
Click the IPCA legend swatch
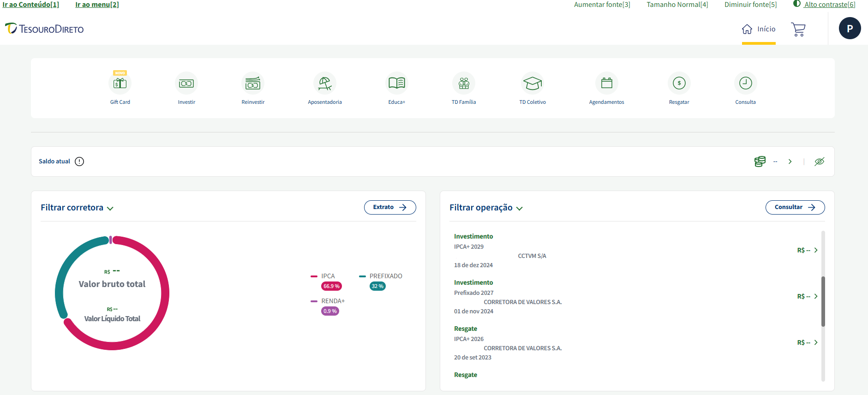[314, 276]
